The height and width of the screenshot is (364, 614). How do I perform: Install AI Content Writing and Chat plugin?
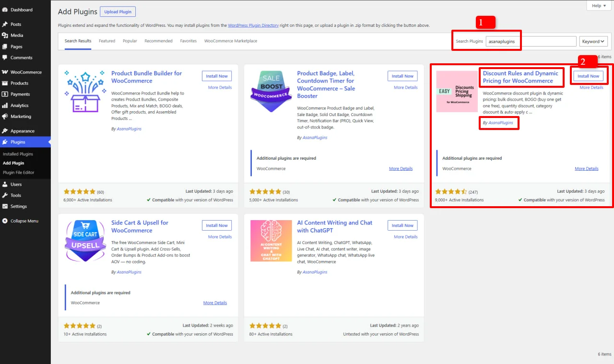coord(402,225)
